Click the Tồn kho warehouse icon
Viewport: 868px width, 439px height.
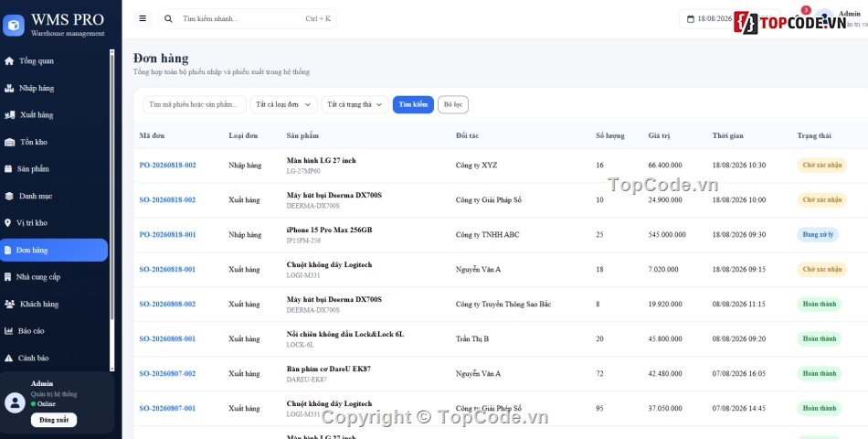coord(9,142)
